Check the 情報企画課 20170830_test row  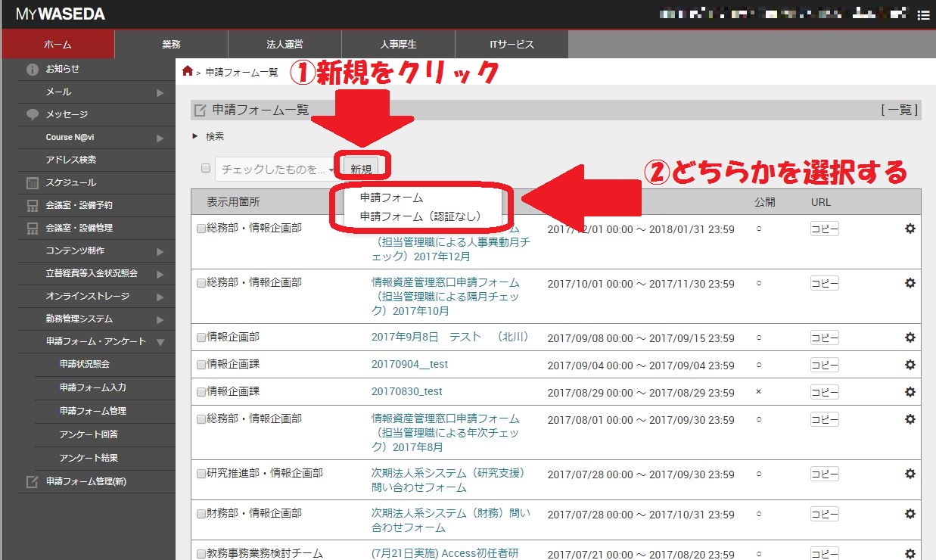(x=201, y=392)
